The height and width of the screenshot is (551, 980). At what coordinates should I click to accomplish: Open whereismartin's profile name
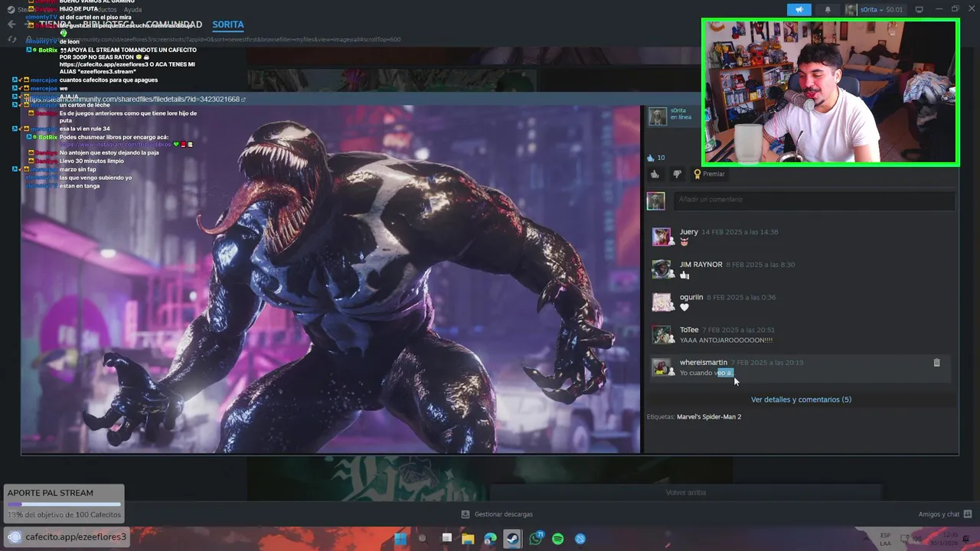[x=704, y=363]
